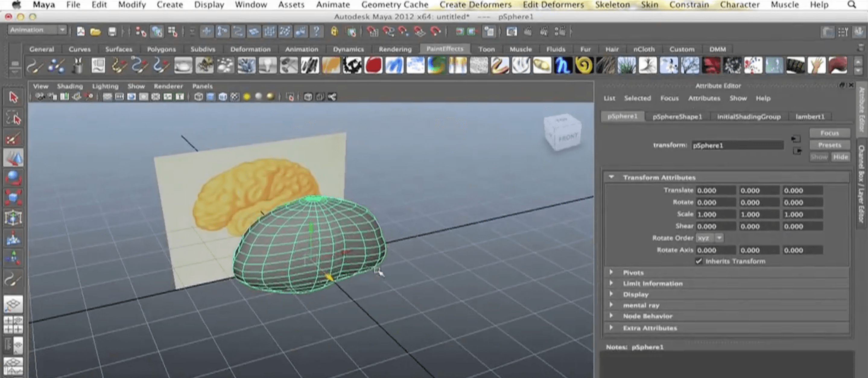Click the hand brush shelf icon
This screenshot has height=378, width=868.
coord(816,66)
